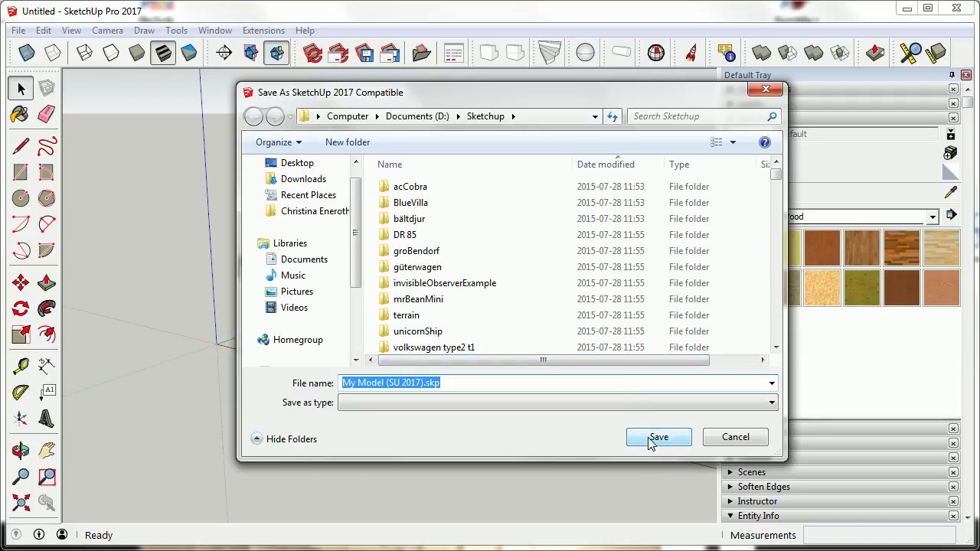Select the BlueVilla folder
The width and height of the screenshot is (980, 551).
(410, 203)
